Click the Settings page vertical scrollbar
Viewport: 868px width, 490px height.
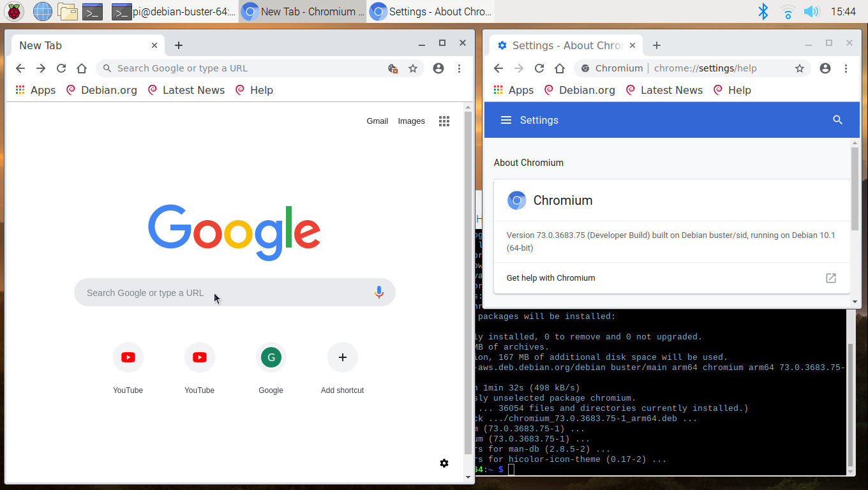(x=855, y=189)
